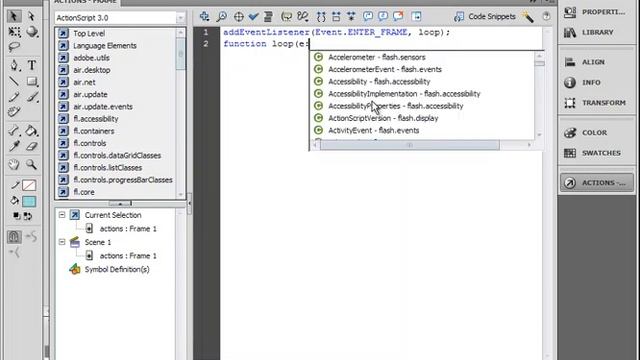
Task: Select the Subselection tool
Action: tap(31, 16)
